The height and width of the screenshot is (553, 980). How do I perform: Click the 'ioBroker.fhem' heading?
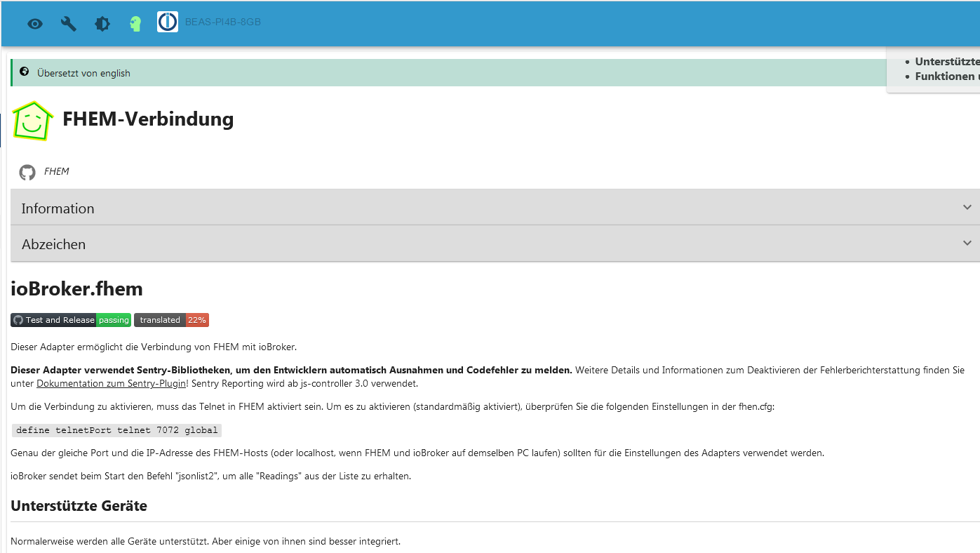coord(76,288)
